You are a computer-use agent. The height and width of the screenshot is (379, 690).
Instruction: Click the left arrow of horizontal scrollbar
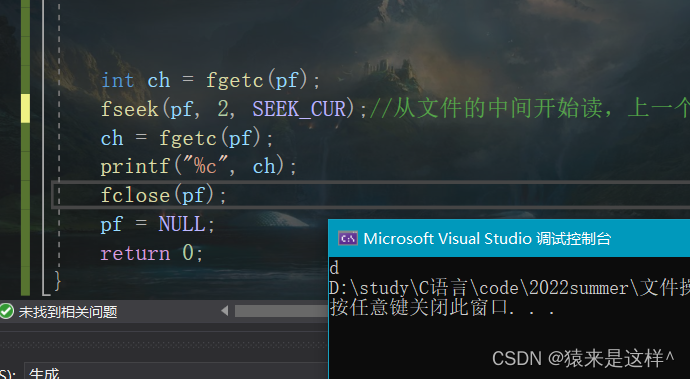coord(224,311)
